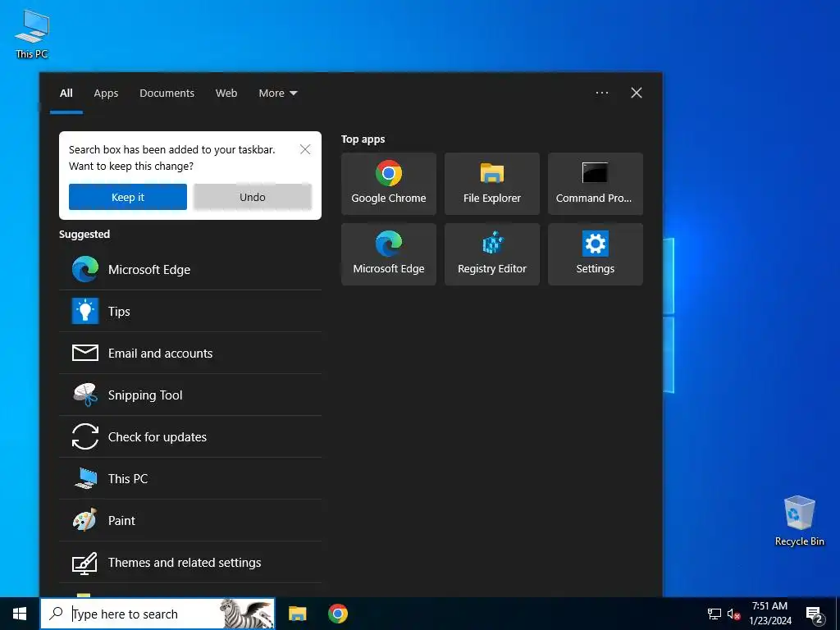This screenshot has width=840, height=630.
Task: Select 'Snipping Tool' text
Action: coord(145,395)
